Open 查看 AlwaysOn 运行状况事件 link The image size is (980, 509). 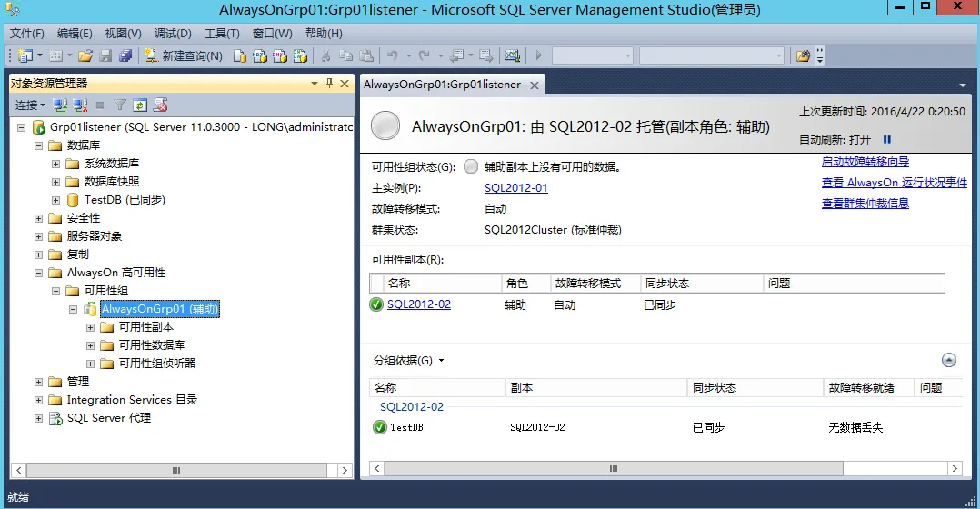tap(895, 183)
